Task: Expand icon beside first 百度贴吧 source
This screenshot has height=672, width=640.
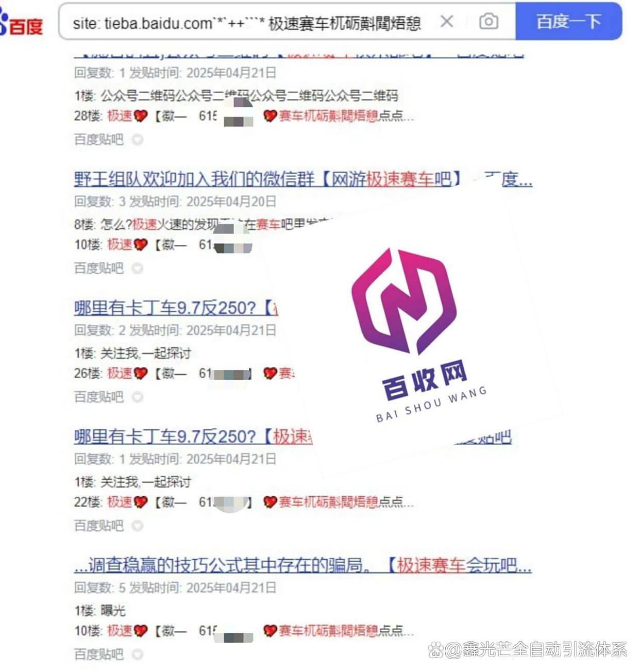Action: tap(137, 140)
